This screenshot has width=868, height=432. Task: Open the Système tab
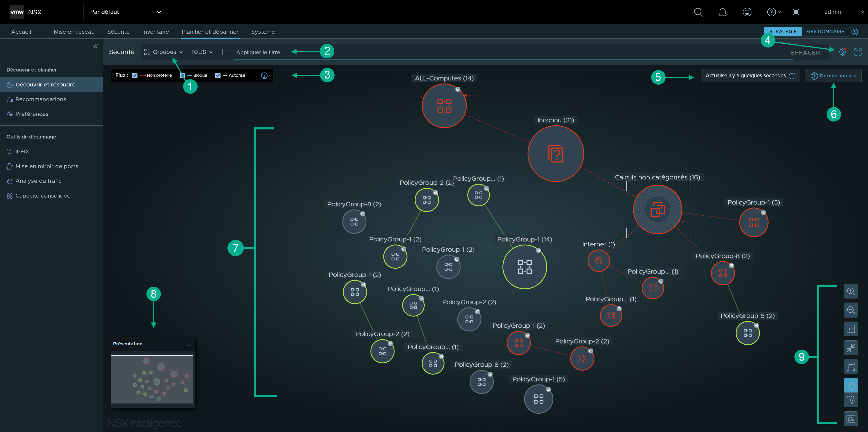pos(263,32)
